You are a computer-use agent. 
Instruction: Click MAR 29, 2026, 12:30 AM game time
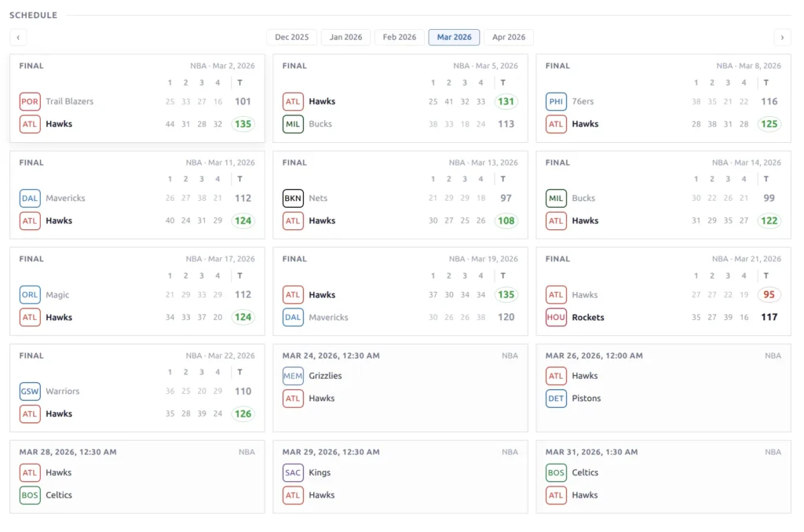[331, 452]
